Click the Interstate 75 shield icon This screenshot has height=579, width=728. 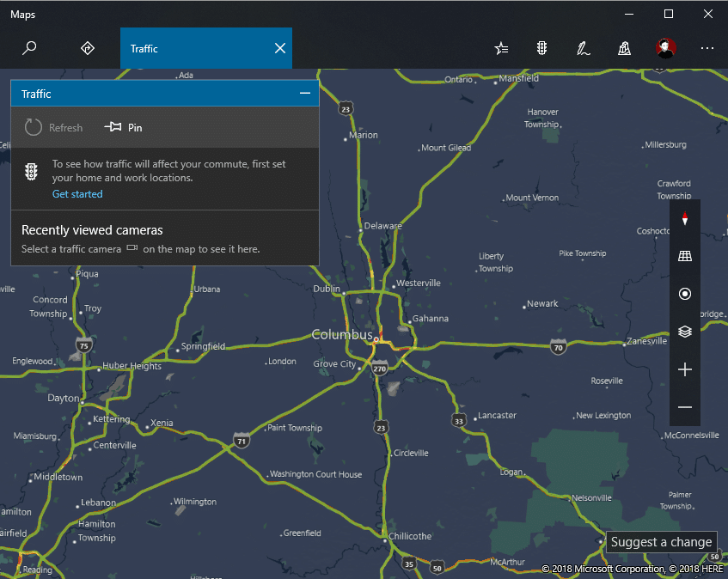pos(83,345)
